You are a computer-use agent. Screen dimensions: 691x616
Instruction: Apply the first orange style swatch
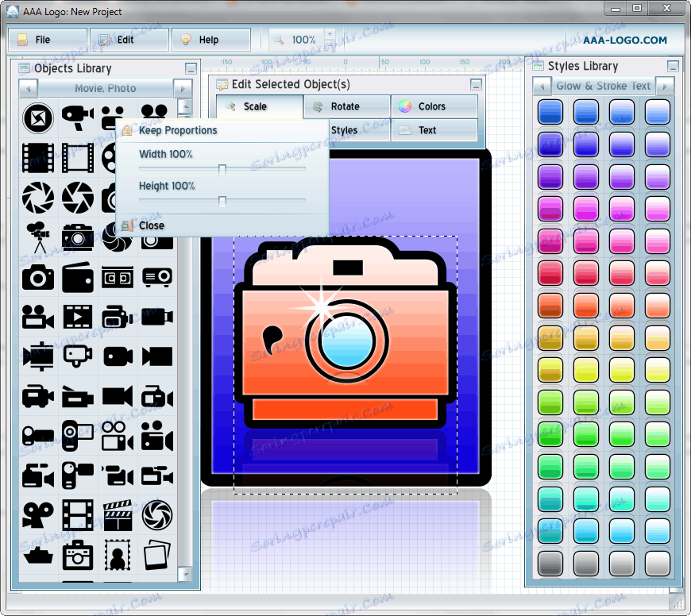550,306
